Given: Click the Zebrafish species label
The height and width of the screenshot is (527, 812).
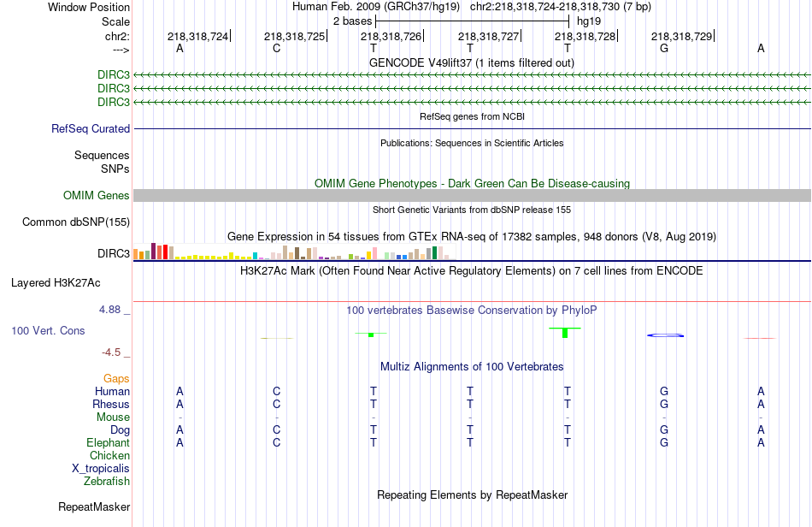Looking at the screenshot, I should [107, 482].
